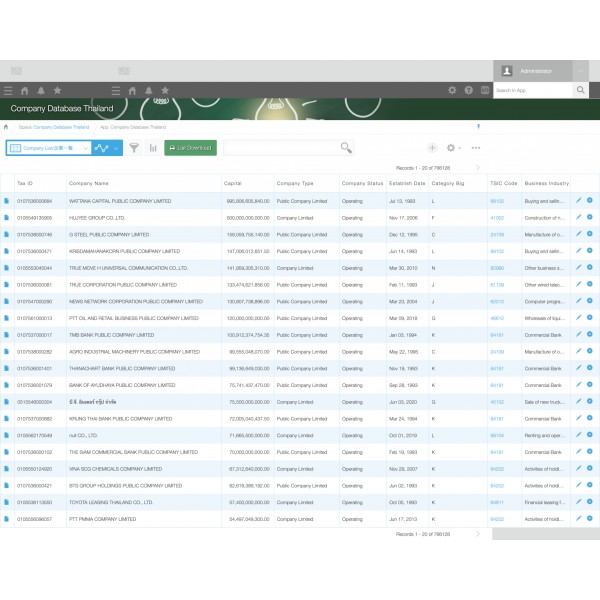Open the help question mark icon
The image size is (600, 600).
(468, 90)
